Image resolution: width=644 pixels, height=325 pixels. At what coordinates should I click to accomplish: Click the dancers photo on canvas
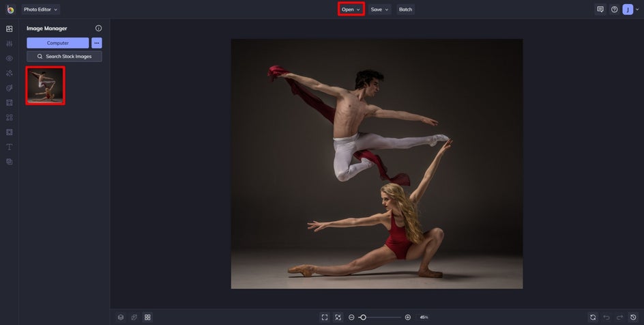pyautogui.click(x=377, y=164)
